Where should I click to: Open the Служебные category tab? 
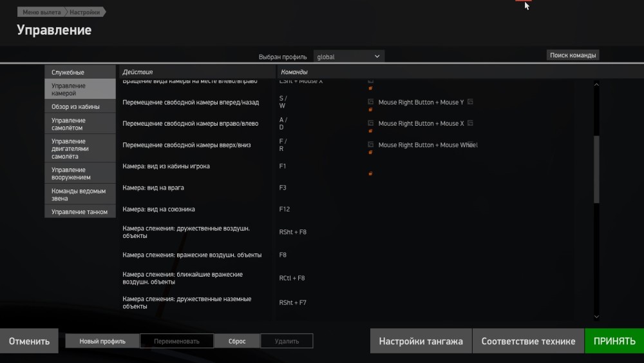pos(80,72)
